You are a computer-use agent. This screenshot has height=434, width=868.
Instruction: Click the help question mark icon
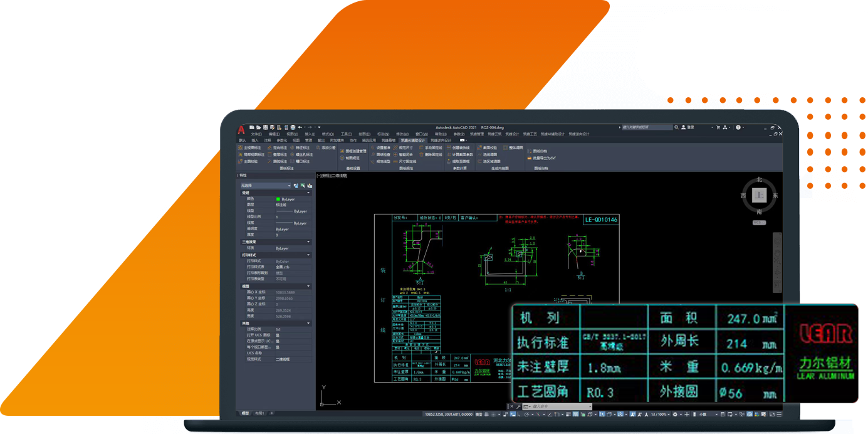click(738, 127)
